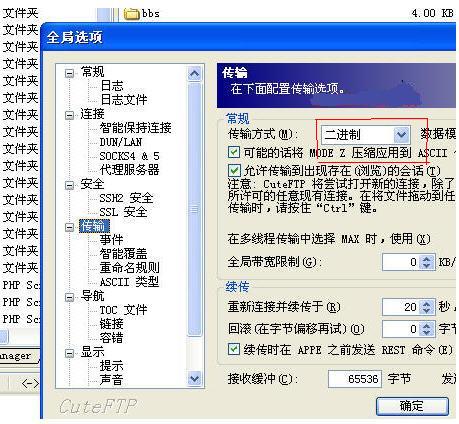Select 事件 tree item
The width and height of the screenshot is (459, 424).
(x=112, y=239)
